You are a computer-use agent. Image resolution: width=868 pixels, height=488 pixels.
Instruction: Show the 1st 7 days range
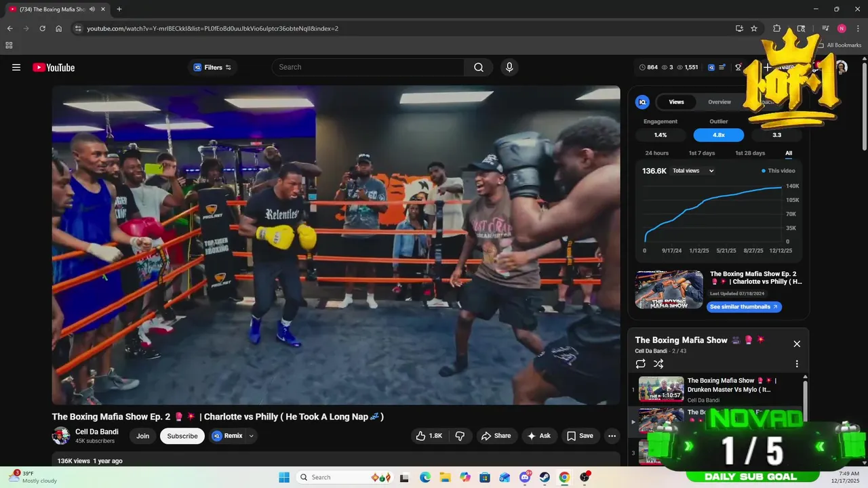point(702,153)
